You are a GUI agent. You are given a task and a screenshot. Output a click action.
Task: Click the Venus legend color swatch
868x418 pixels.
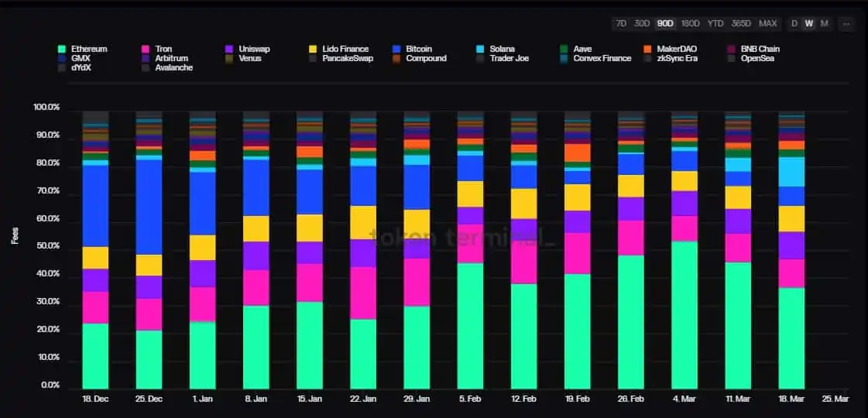(x=229, y=58)
